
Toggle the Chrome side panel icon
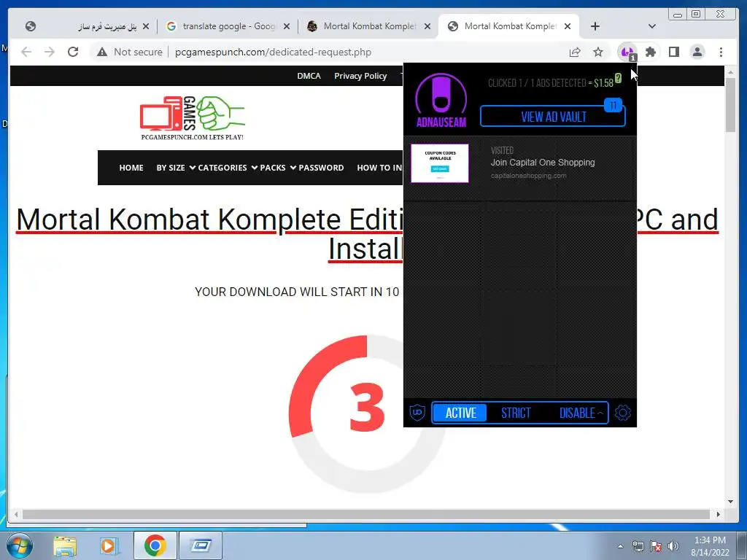click(x=673, y=52)
